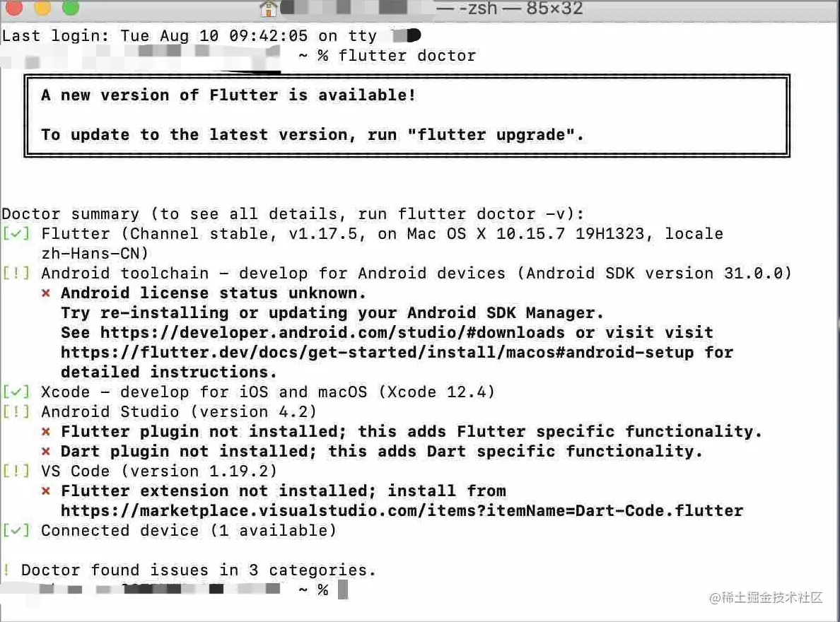This screenshot has width=840, height=622.
Task: Click the "detailed instructions." text
Action: pyautogui.click(x=169, y=372)
